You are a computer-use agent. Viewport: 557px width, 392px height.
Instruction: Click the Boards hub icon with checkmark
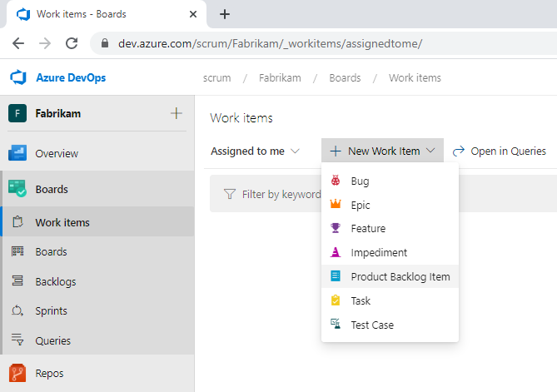17,189
